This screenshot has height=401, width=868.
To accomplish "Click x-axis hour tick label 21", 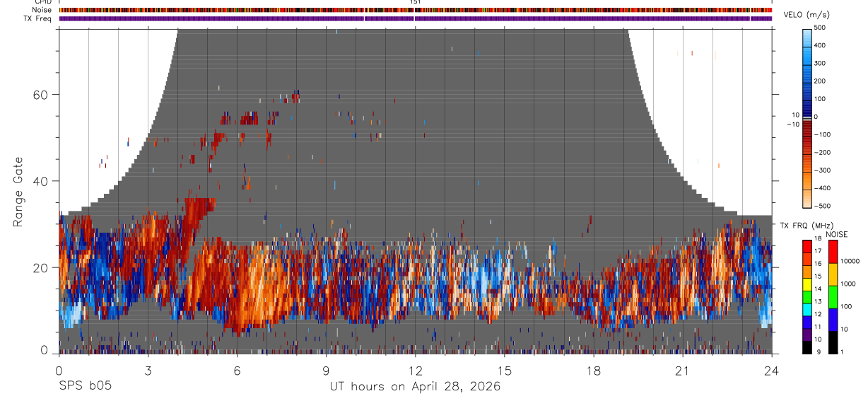I will 683,371.
